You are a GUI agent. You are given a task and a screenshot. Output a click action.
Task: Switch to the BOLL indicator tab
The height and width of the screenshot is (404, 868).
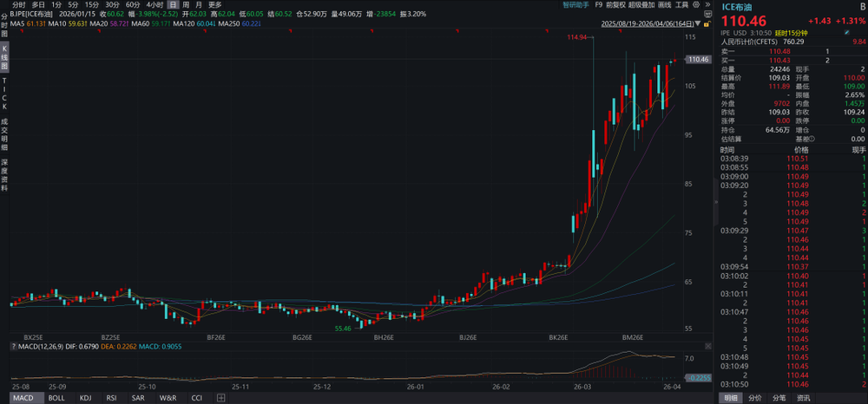(x=56, y=398)
